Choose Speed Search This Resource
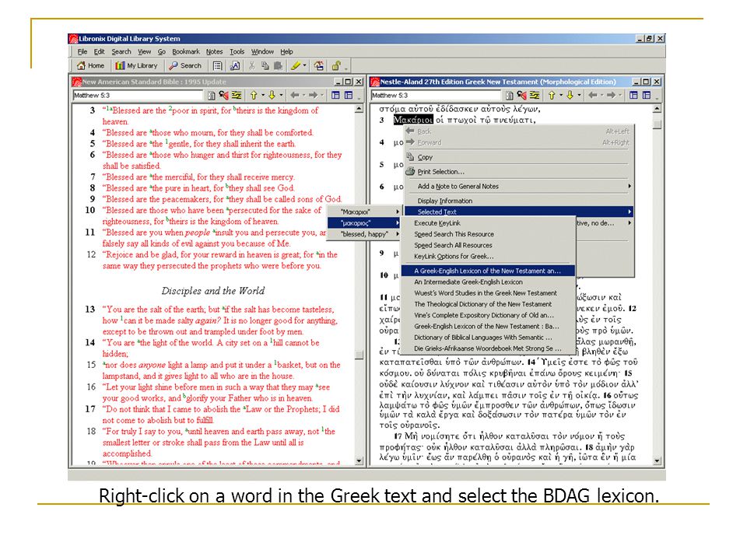The height and width of the screenshot is (560, 747). pyautogui.click(x=489, y=234)
